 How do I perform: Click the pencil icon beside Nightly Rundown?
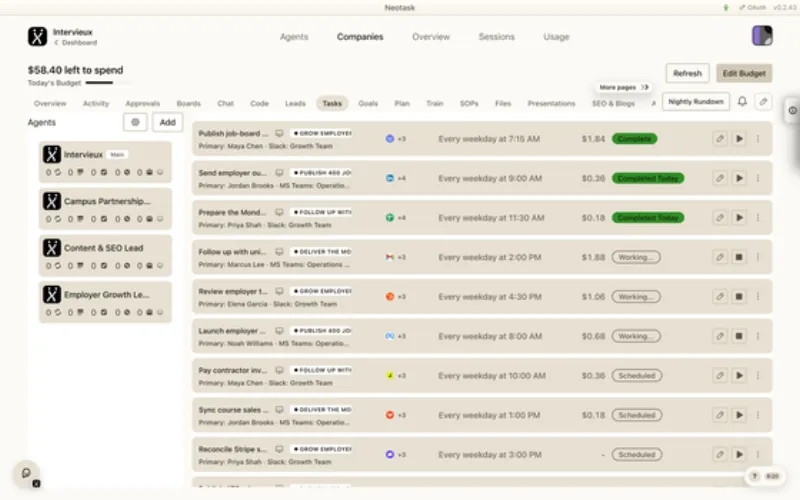(x=763, y=102)
